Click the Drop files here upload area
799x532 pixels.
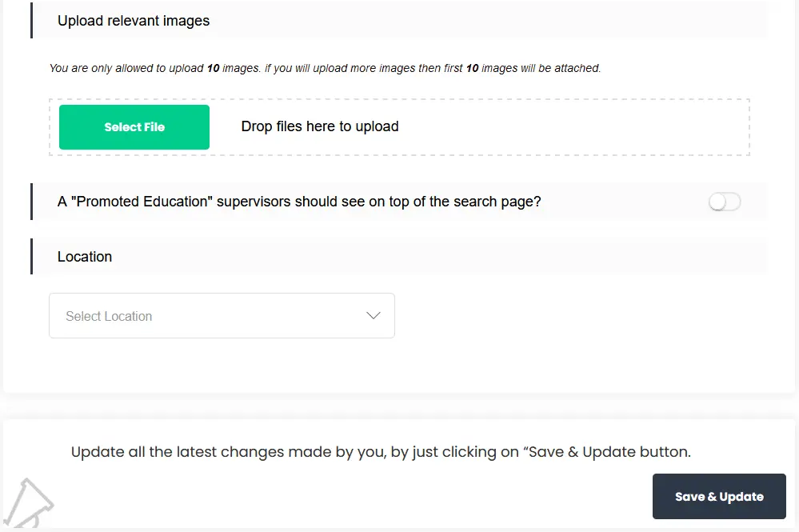400,127
